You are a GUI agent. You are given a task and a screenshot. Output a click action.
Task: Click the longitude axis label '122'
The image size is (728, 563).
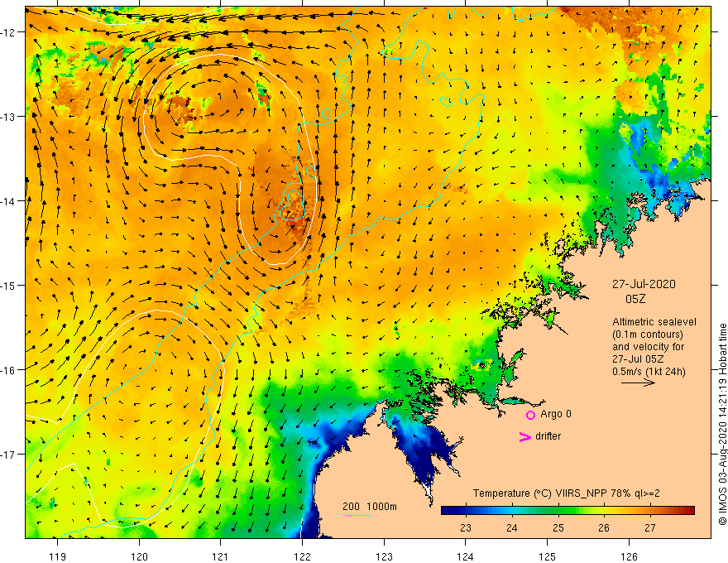pyautogui.click(x=302, y=556)
